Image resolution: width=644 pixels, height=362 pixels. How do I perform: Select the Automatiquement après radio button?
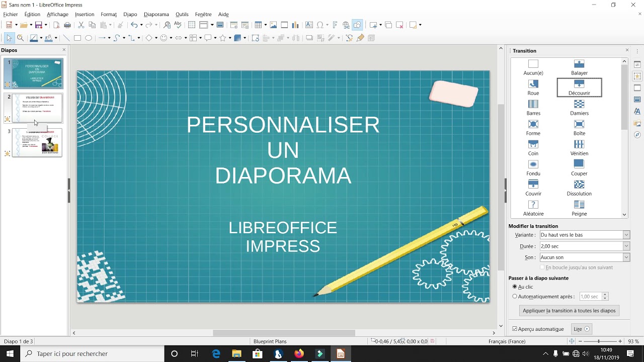(x=515, y=297)
